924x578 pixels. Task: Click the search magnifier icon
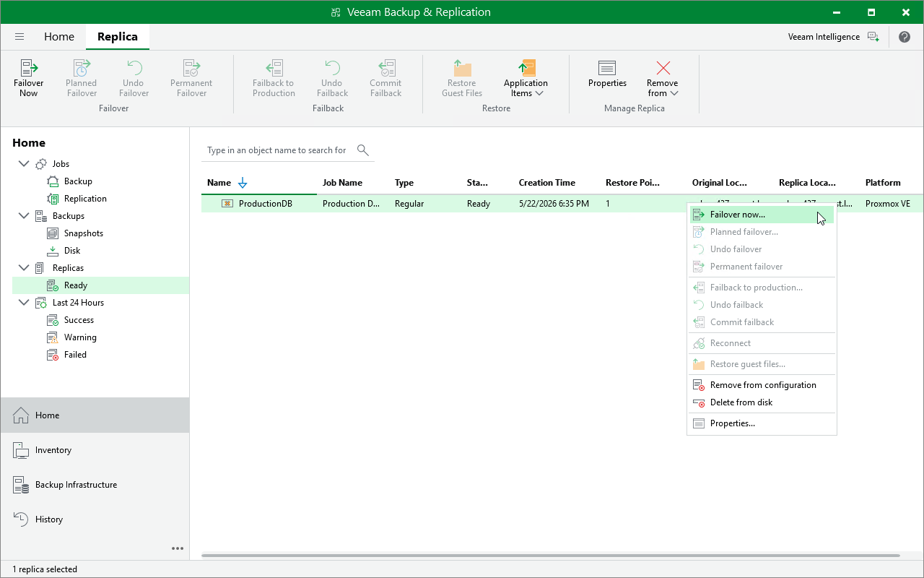pyautogui.click(x=363, y=150)
